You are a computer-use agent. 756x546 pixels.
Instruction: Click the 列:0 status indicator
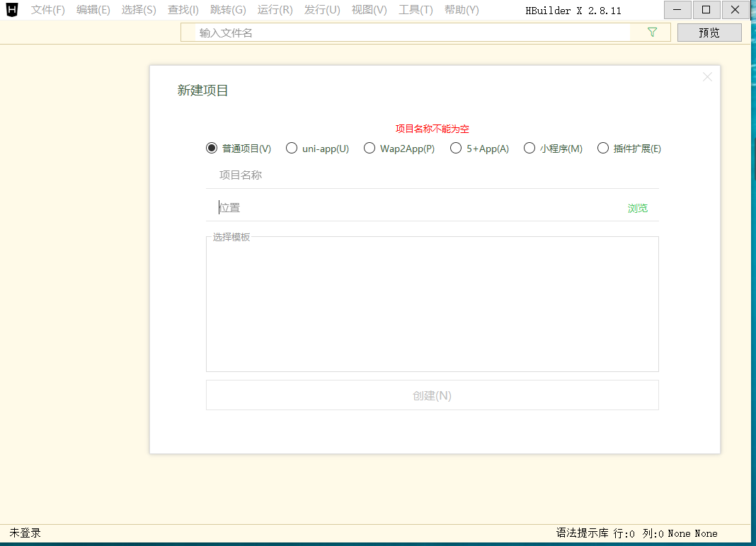(x=653, y=533)
